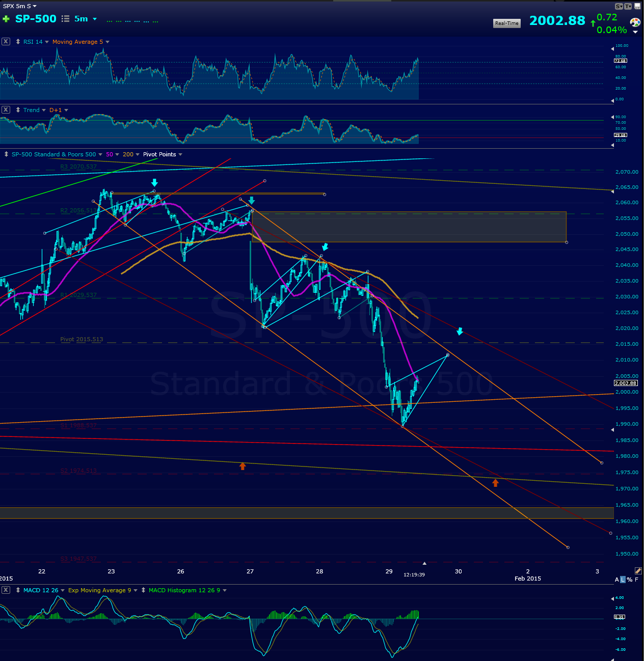The width and height of the screenshot is (644, 661).
Task: Click the R1 2029.537 pivot label
Action: [x=78, y=295]
